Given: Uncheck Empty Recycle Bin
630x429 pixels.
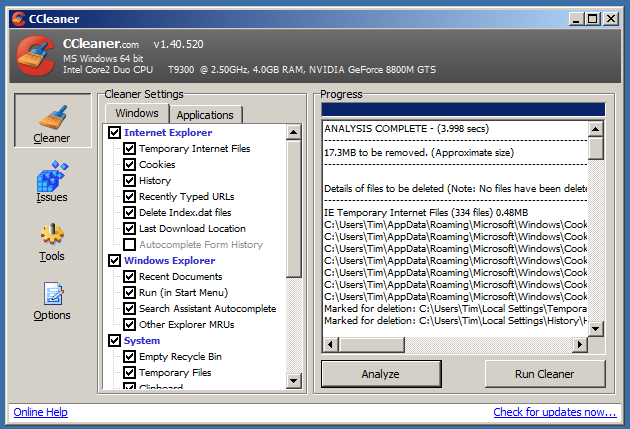Looking at the screenshot, I should (129, 356).
